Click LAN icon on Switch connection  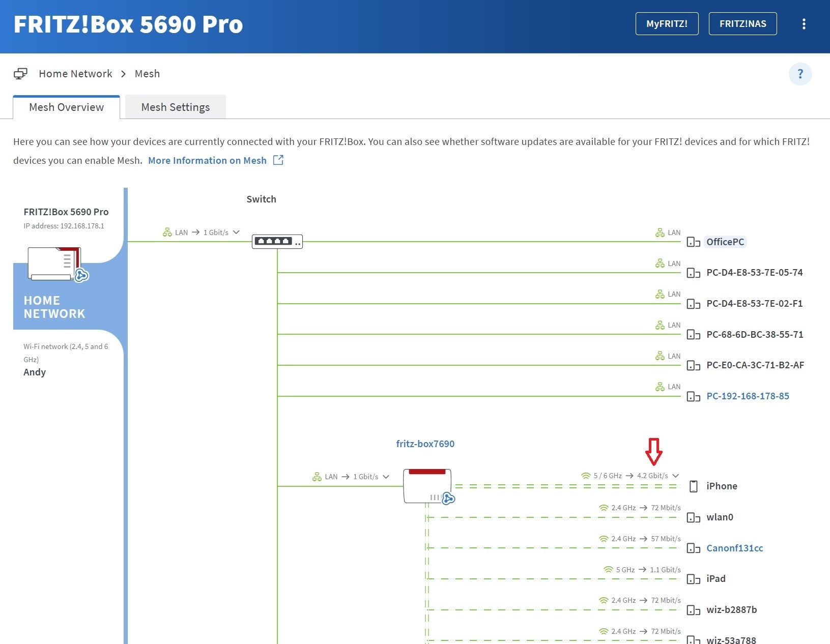167,232
